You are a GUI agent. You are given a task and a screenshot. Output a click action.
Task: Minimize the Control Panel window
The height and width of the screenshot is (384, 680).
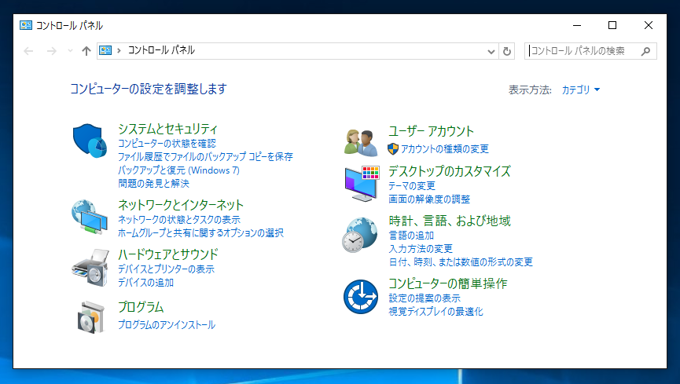coord(577,25)
